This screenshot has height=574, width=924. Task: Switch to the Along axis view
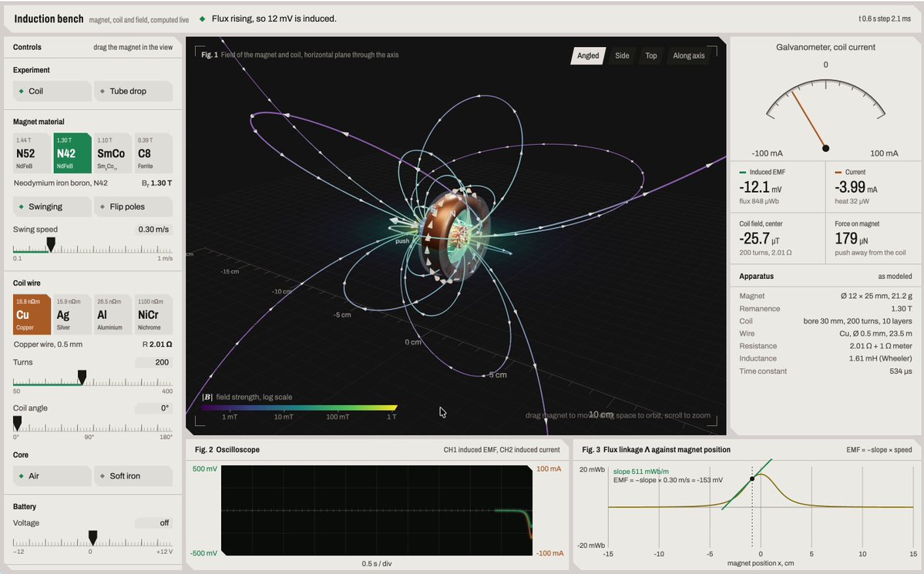688,55
